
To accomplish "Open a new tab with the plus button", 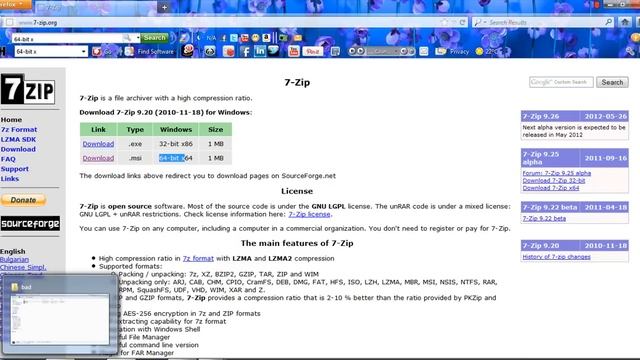I will tap(164, 7).
